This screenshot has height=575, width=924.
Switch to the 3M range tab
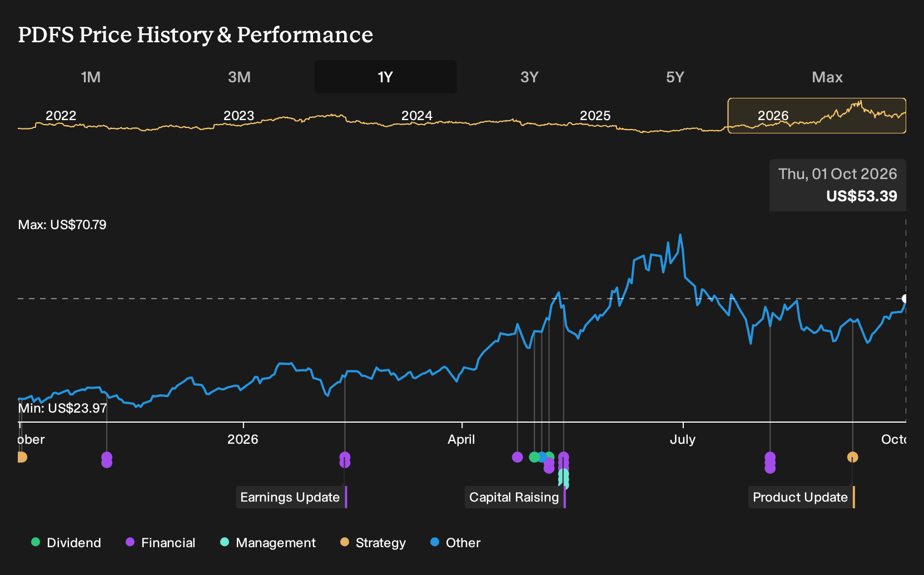[x=239, y=77]
